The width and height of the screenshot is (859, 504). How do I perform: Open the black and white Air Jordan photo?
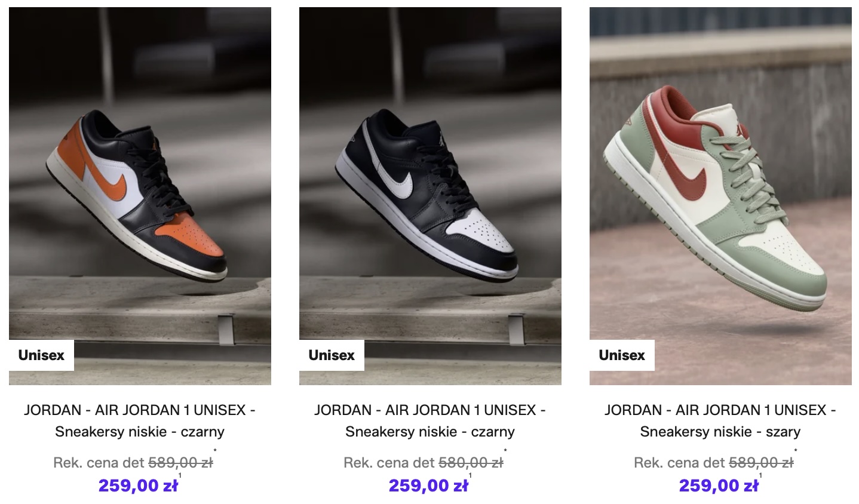(x=430, y=196)
